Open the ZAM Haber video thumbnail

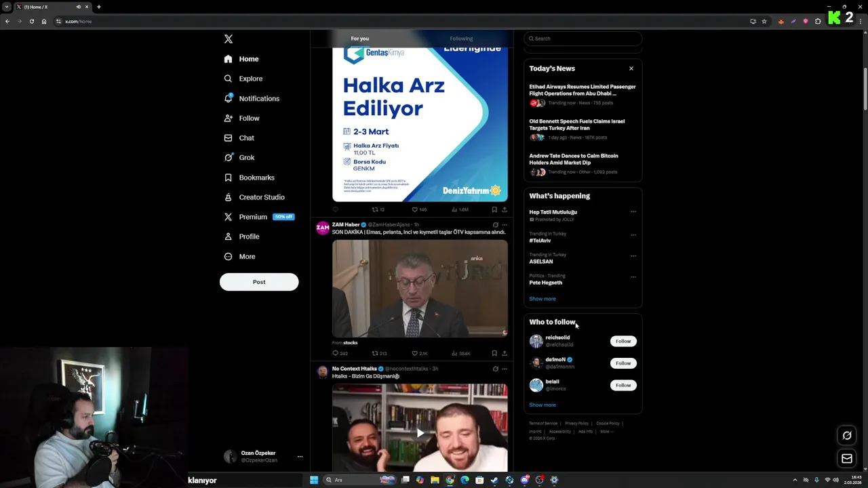coord(420,288)
